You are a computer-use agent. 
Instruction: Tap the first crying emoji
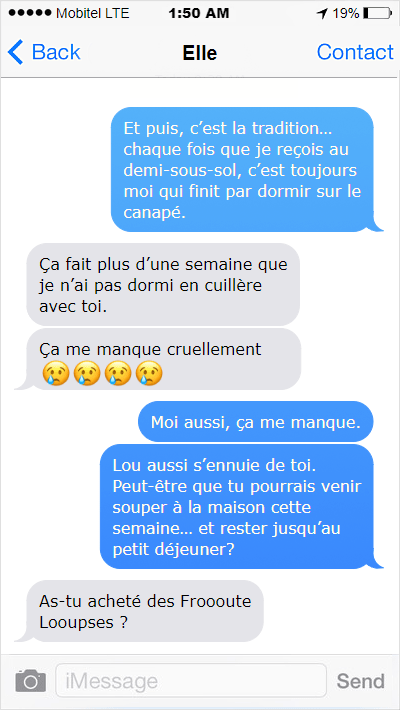(x=56, y=374)
